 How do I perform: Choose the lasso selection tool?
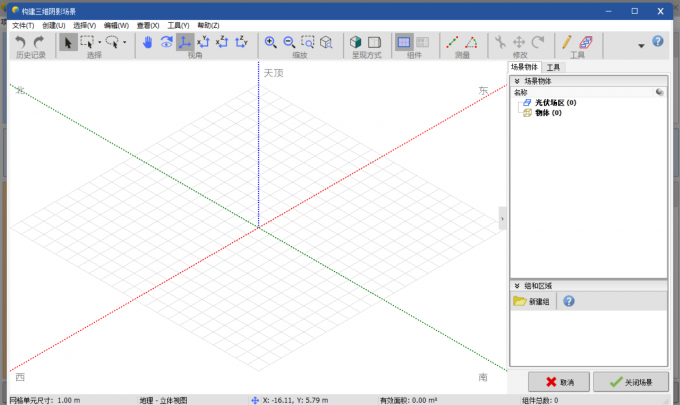click(x=112, y=42)
